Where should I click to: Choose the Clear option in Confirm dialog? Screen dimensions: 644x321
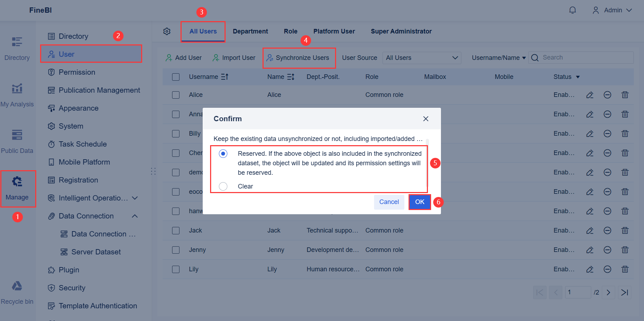pos(223,186)
